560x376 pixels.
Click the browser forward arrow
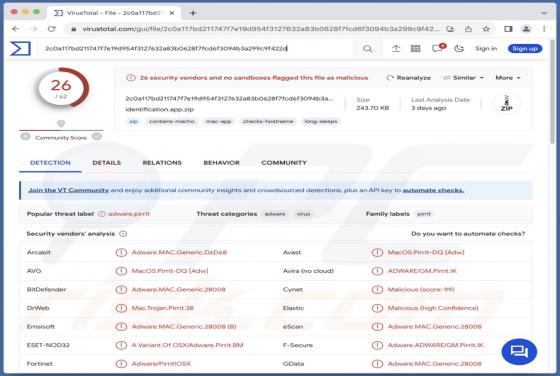pos(34,29)
